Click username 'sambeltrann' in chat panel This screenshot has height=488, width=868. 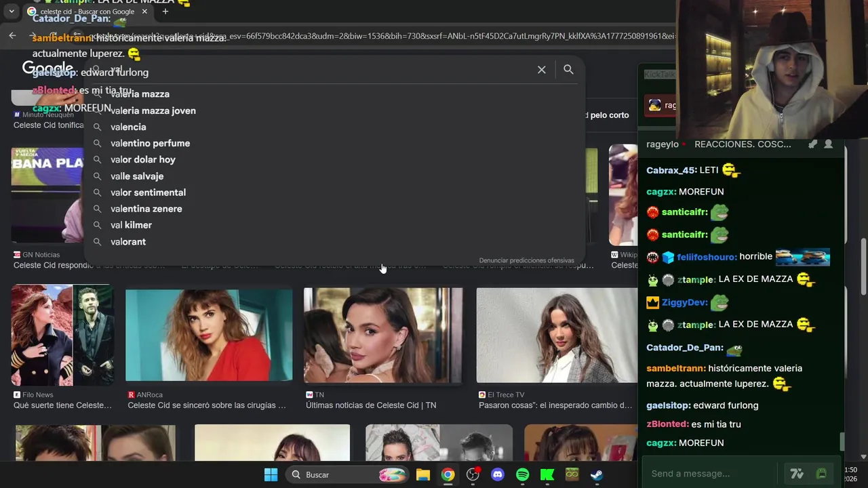click(x=676, y=368)
